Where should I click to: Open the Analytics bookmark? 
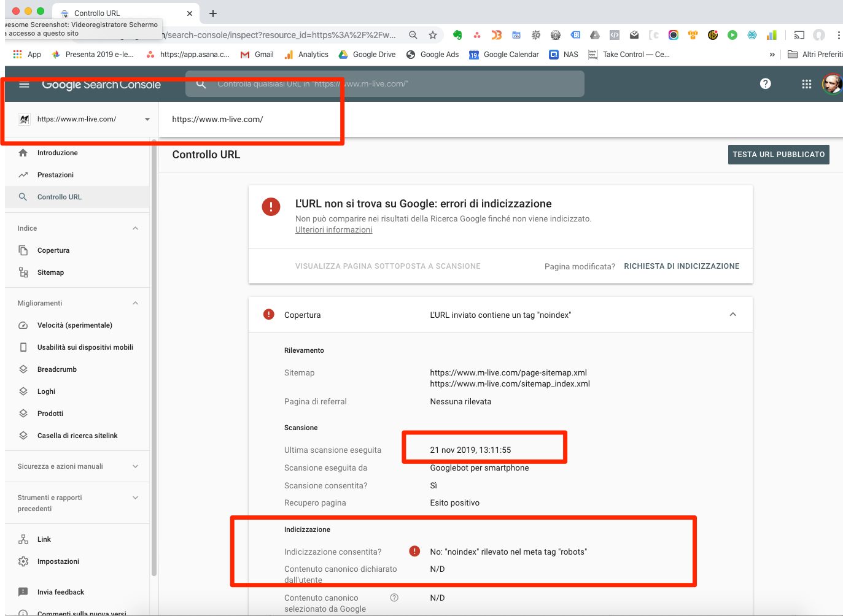coord(306,55)
